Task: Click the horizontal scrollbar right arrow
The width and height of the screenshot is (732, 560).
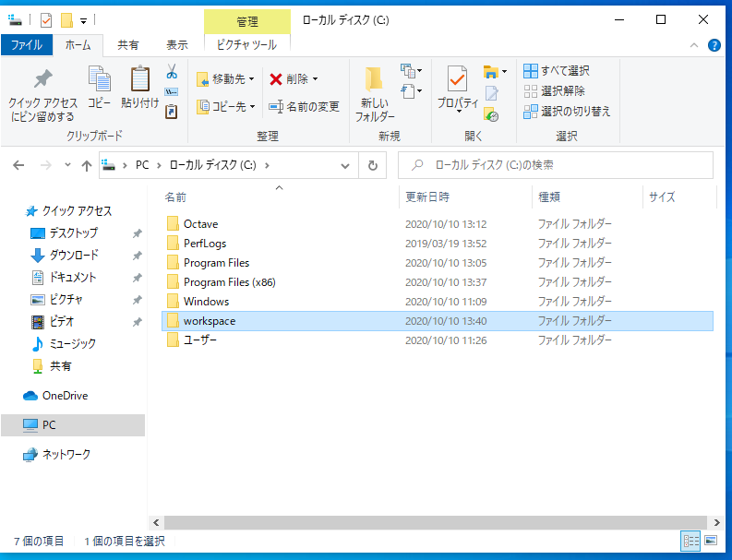Action: [716, 523]
